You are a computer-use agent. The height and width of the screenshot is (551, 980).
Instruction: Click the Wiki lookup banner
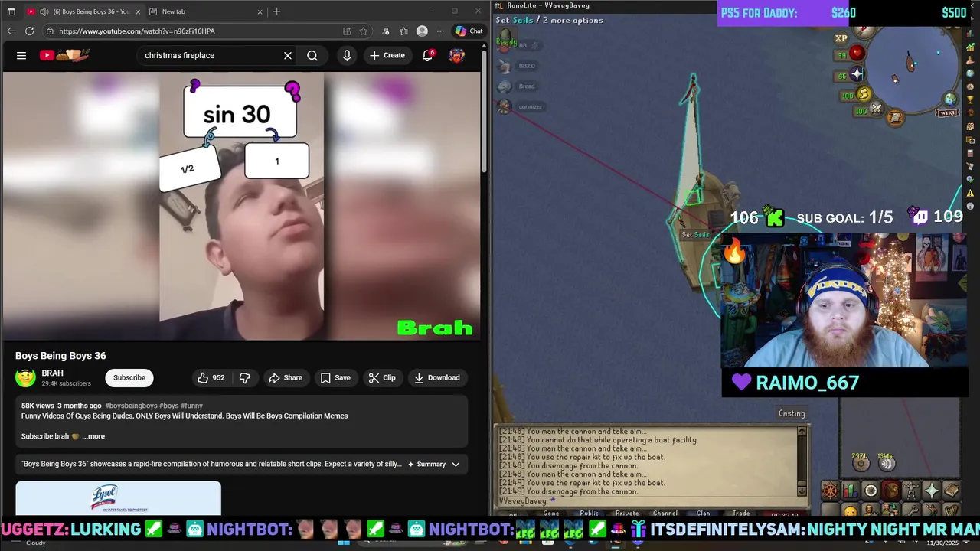[947, 112]
